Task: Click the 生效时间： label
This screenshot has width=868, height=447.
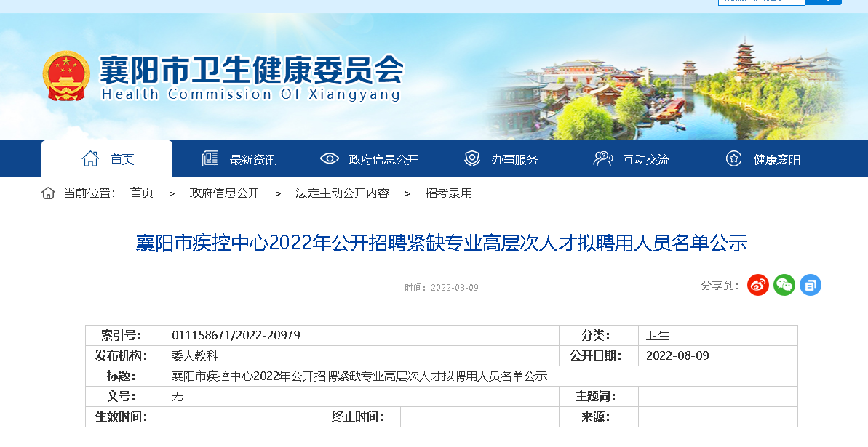Action: pyautogui.click(x=122, y=416)
